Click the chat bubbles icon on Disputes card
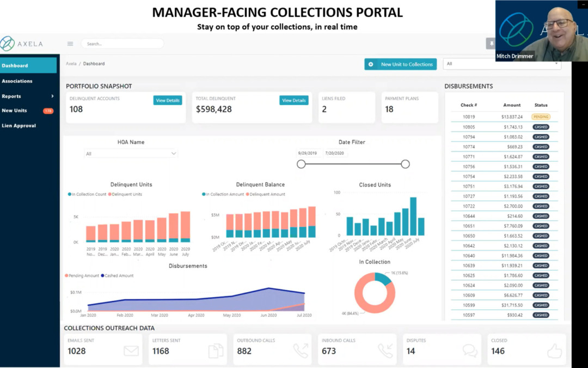This screenshot has width=588, height=368. (x=470, y=351)
